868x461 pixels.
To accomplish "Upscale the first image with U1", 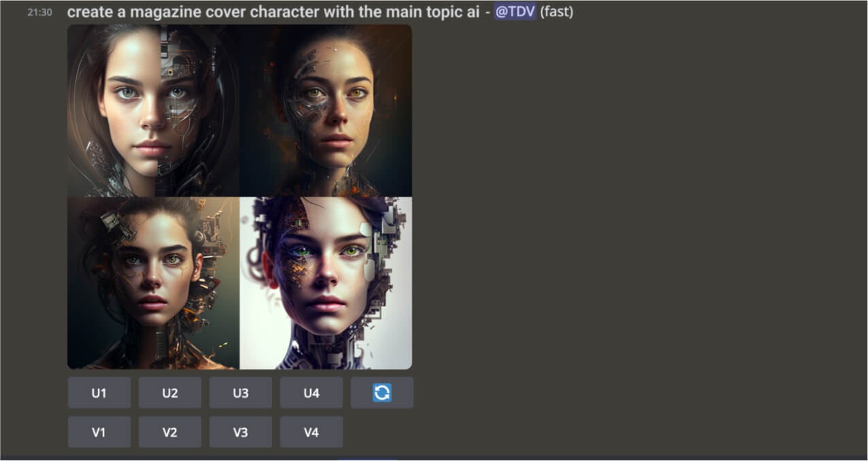I will point(99,393).
